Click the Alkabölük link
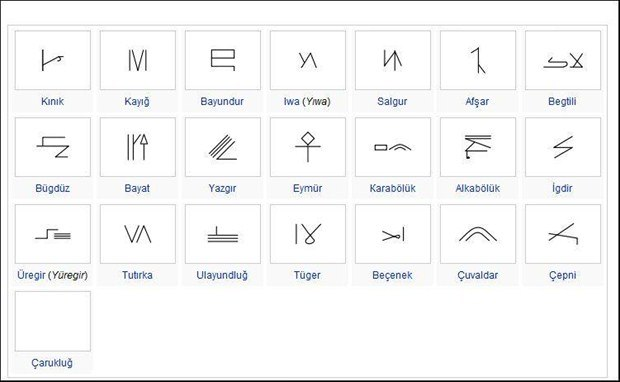Image resolution: width=620 pixels, height=382 pixels. [x=477, y=188]
